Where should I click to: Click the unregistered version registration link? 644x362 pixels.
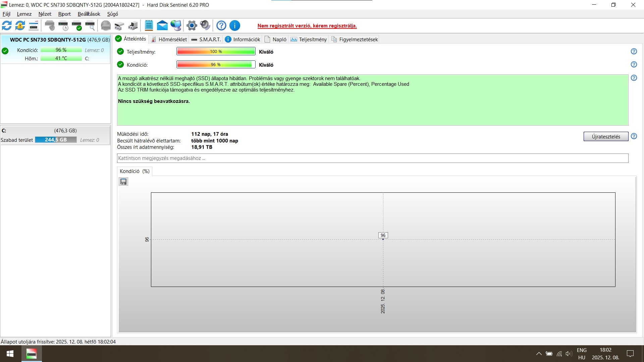(x=307, y=26)
